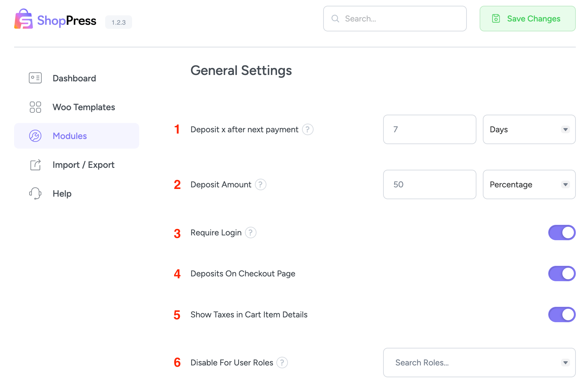Image resolution: width=588 pixels, height=392 pixels.
Task: Toggle Show Taxes in Cart Item Details
Action: [x=562, y=314]
